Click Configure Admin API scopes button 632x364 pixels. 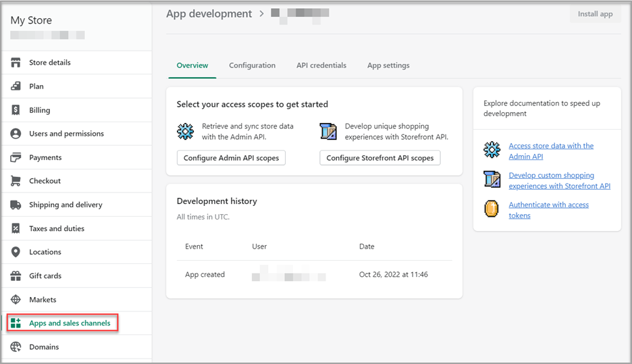point(231,158)
